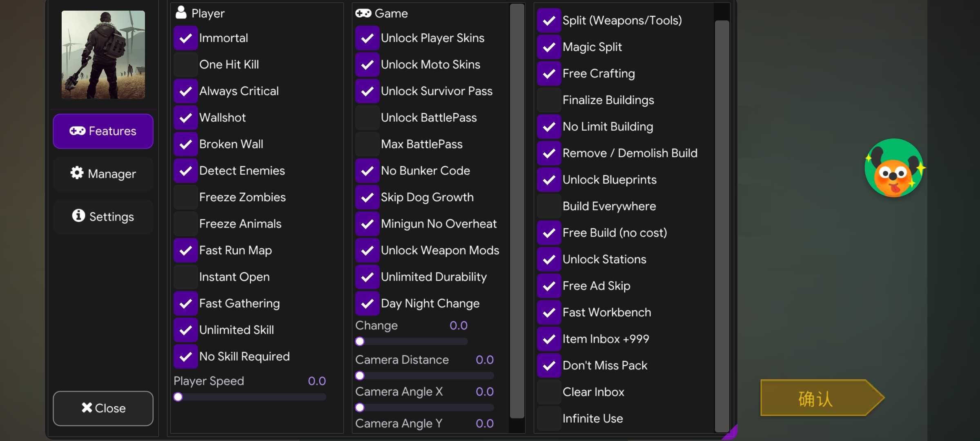
Task: Click the game cover art thumbnail
Action: (x=103, y=55)
